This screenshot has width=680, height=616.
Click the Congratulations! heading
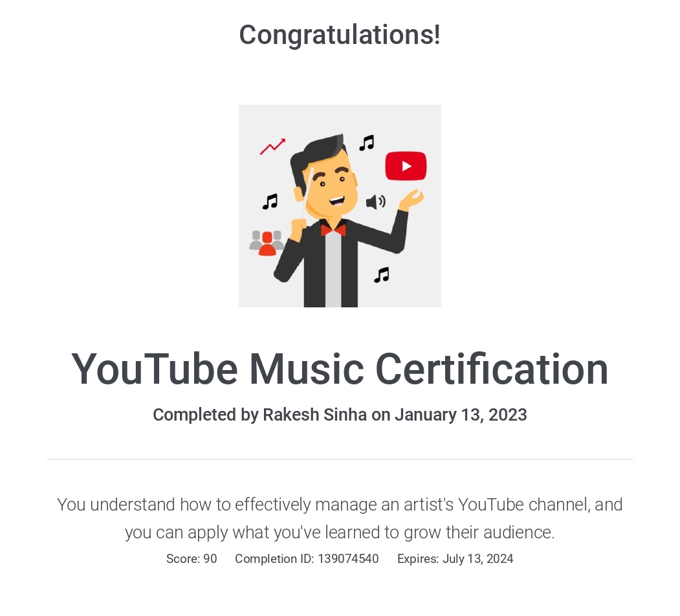click(x=340, y=35)
